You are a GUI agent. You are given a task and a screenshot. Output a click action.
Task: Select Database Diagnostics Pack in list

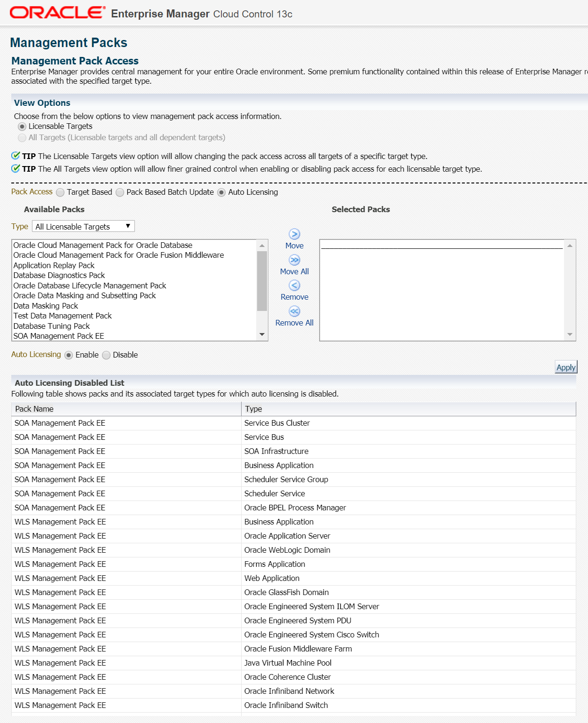click(x=59, y=275)
